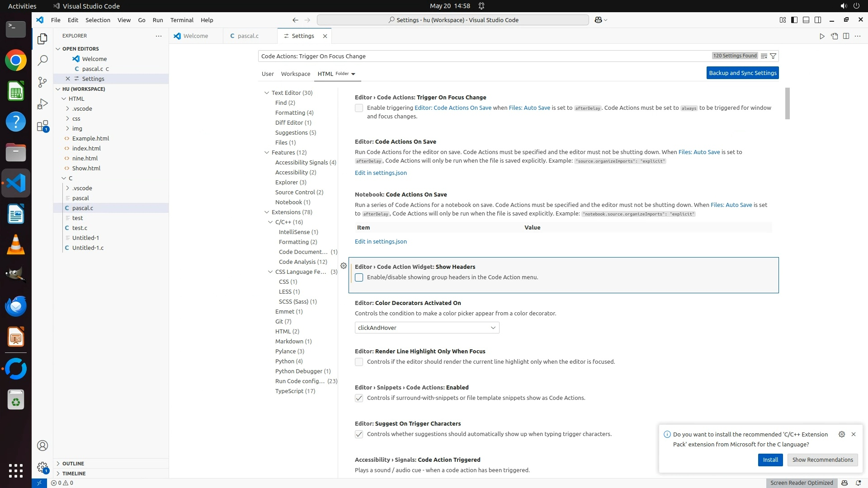Image resolution: width=868 pixels, height=488 pixels.
Task: Click the settings editor scrollbar thumb
Action: pos(787,103)
